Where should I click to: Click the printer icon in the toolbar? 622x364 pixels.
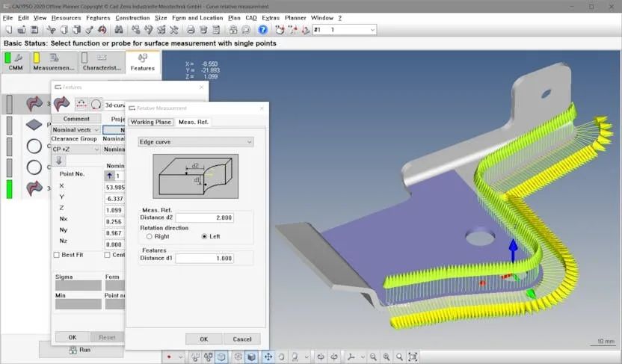tap(191, 30)
